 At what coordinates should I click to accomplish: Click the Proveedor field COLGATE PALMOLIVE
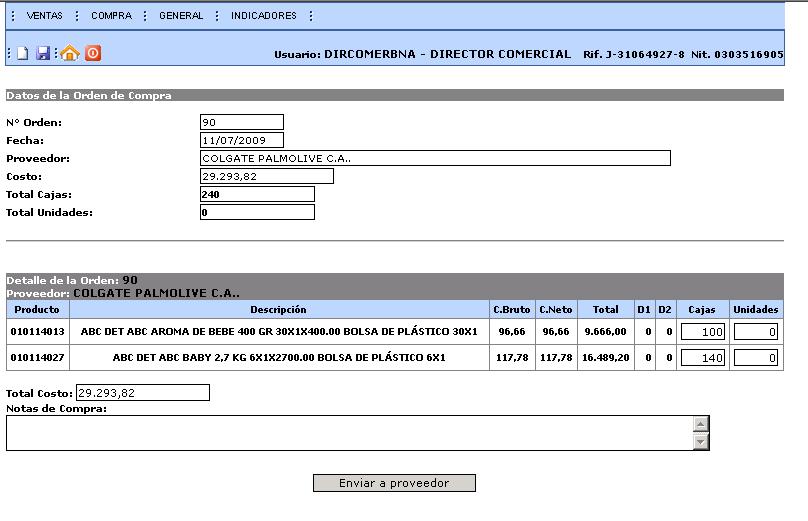pyautogui.click(x=435, y=158)
